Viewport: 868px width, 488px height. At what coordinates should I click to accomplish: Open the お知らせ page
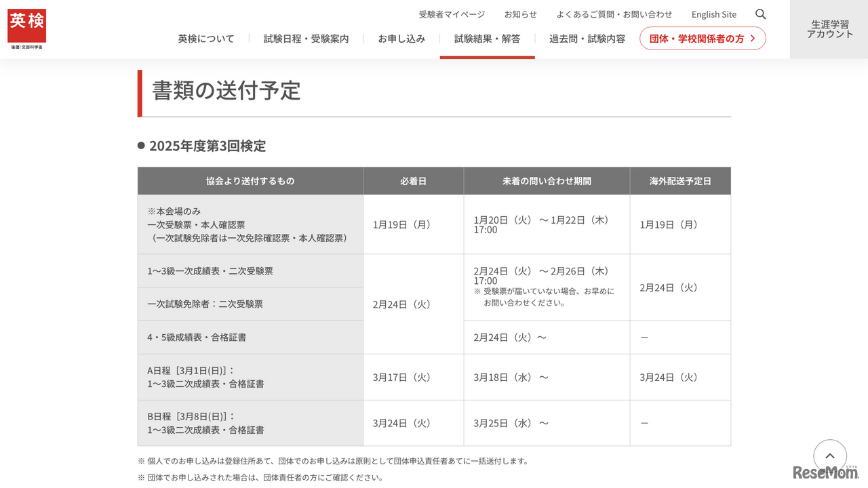click(519, 14)
